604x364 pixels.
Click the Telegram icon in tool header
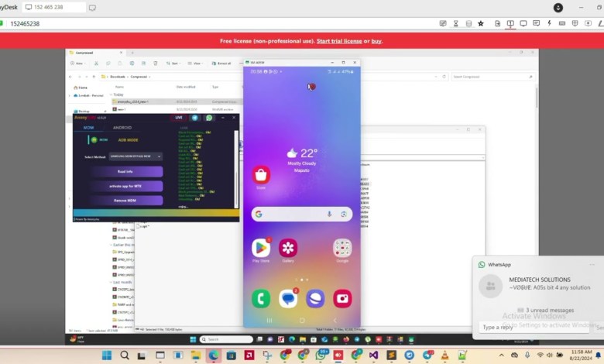195,118
